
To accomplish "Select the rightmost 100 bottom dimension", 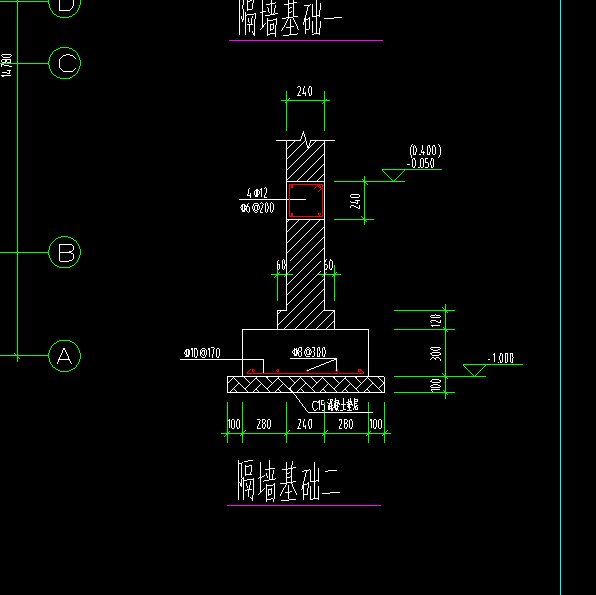I will (376, 424).
